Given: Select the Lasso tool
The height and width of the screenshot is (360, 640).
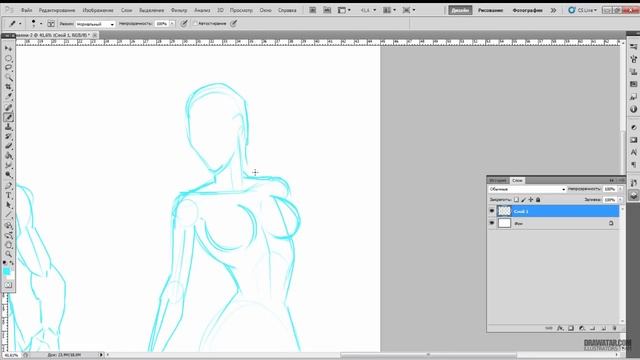Looking at the screenshot, I should click(x=8, y=68).
